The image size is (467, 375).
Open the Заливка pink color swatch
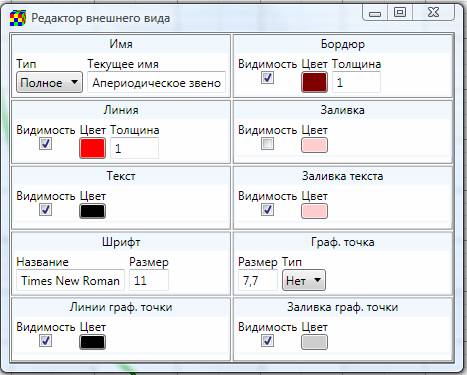click(314, 146)
